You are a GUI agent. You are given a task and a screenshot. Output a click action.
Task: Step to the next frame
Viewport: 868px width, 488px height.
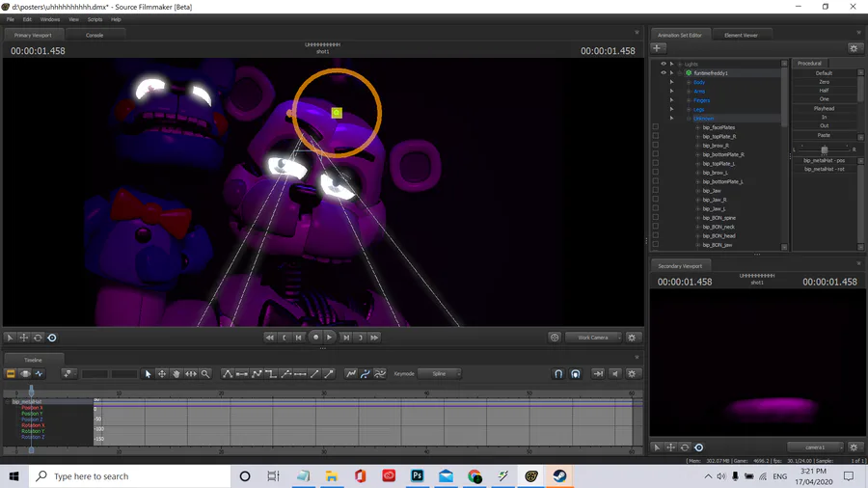[346, 338]
